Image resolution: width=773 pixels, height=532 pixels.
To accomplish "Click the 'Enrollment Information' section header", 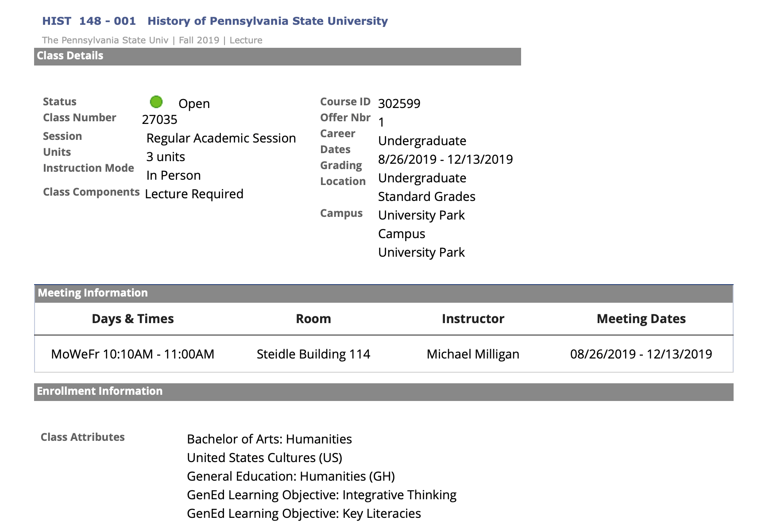I will pyautogui.click(x=384, y=392).
